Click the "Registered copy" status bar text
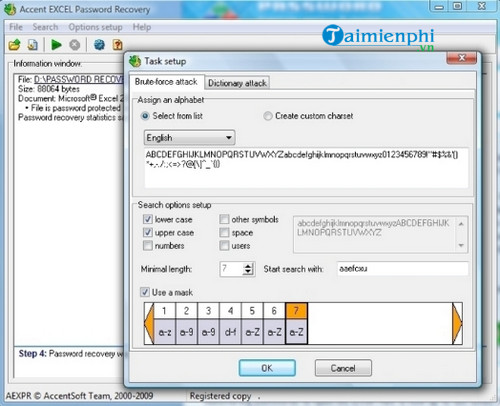This screenshot has width=500, height=406. tap(220, 396)
